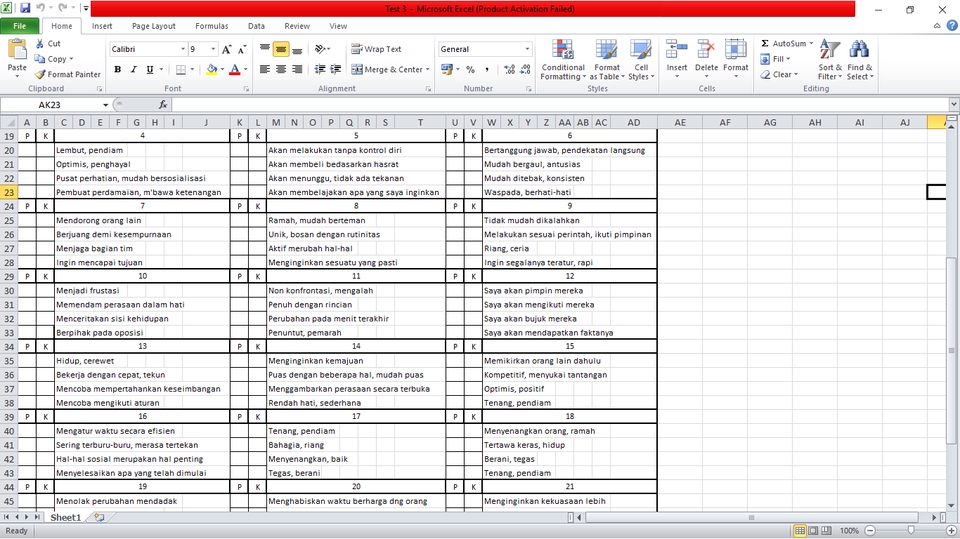The image size is (960, 539).
Task: Open the AutoSum dropdown arrow
Action: click(x=811, y=43)
